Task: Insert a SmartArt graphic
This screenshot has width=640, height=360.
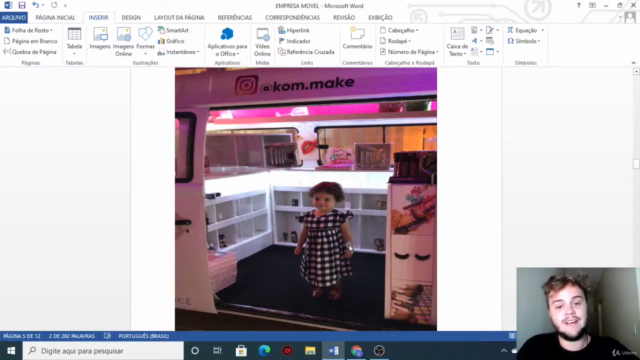Action: click(x=173, y=30)
